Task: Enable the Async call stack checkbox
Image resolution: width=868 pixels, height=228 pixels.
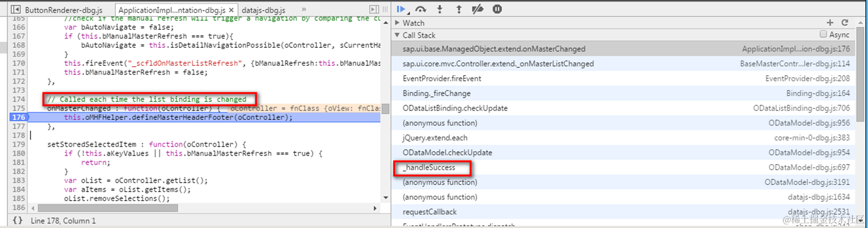Action: click(x=823, y=34)
